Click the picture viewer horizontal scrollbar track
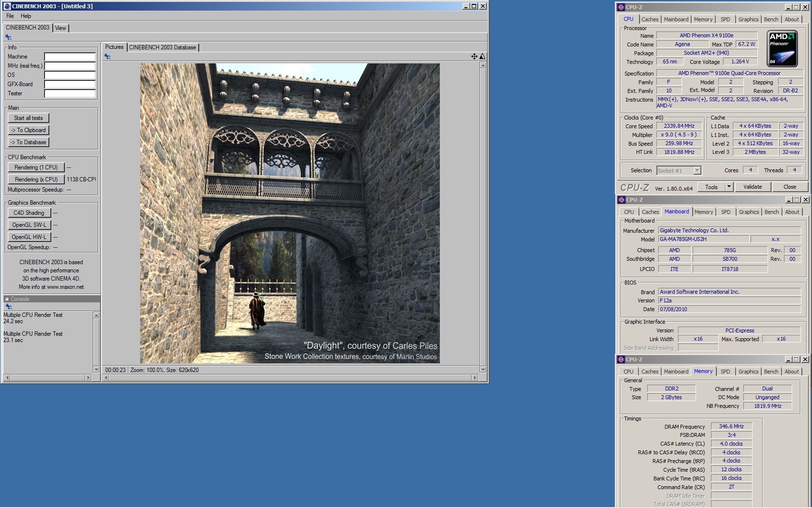The image size is (812, 508). (290, 377)
